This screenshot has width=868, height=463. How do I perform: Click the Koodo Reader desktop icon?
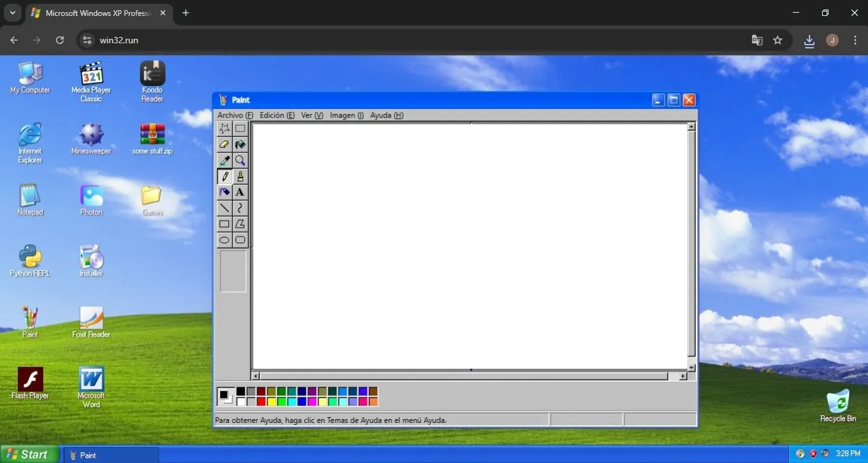point(153,82)
